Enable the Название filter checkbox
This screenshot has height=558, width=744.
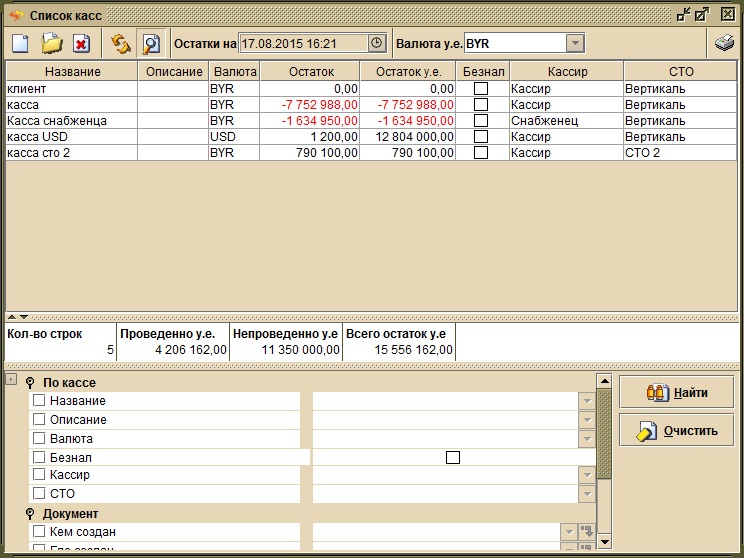39,400
